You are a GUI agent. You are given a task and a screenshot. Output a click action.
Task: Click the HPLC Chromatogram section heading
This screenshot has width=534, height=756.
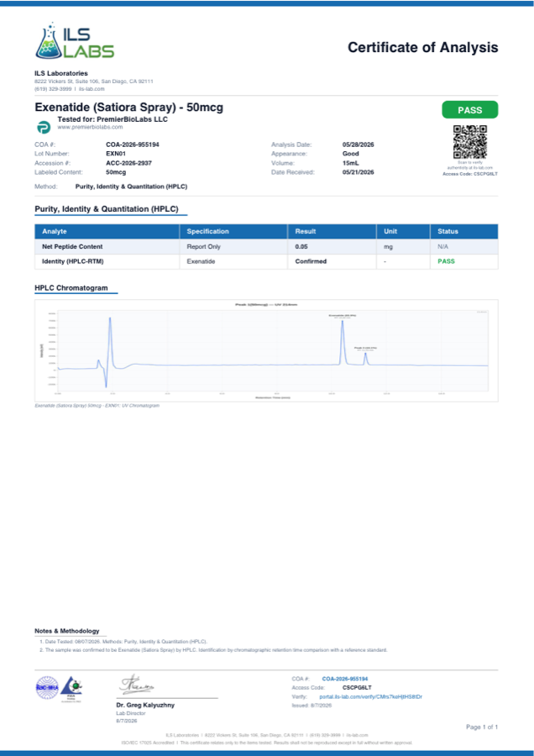coord(71,288)
